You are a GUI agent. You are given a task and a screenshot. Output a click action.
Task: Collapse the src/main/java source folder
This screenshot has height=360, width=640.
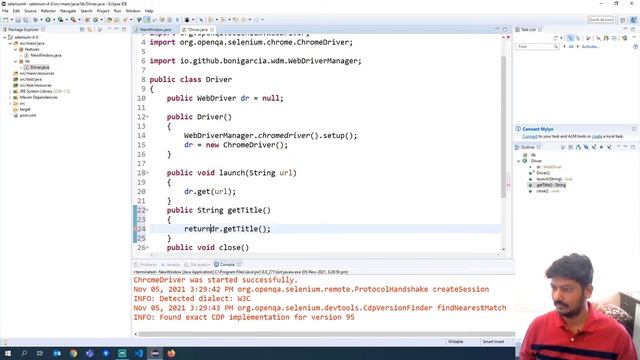[x=11, y=43]
